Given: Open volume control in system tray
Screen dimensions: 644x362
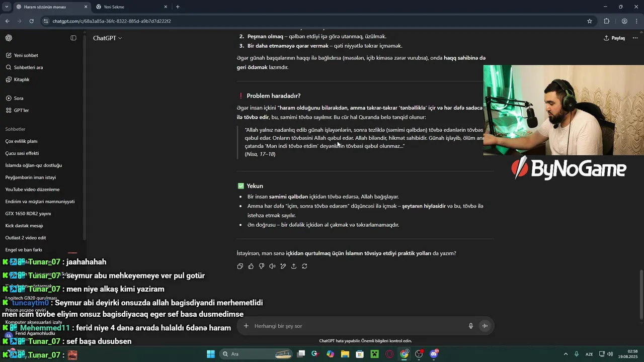Looking at the screenshot, I should pyautogui.click(x=610, y=354).
